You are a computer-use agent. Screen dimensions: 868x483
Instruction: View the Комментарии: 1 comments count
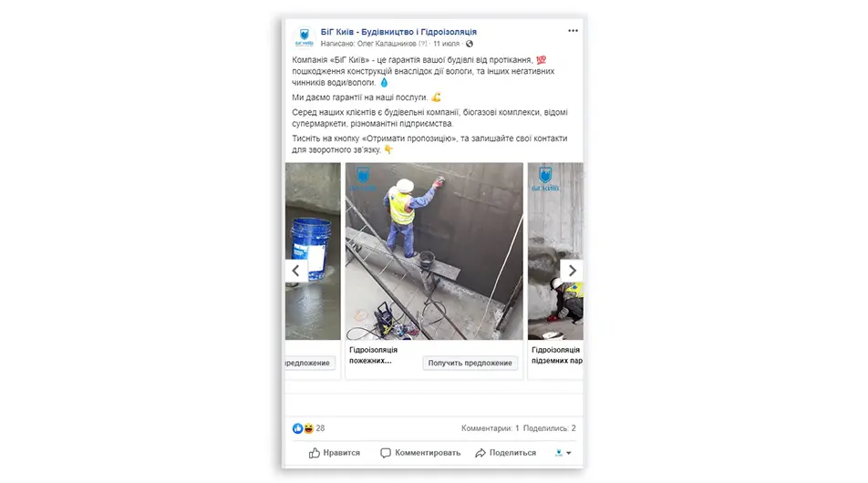point(490,428)
